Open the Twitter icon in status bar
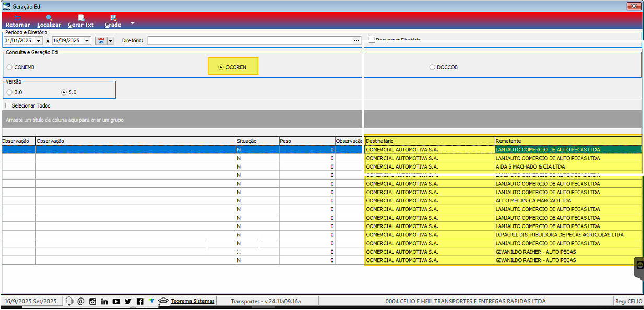Screen dimensions: 644x310 pyautogui.click(x=128, y=301)
